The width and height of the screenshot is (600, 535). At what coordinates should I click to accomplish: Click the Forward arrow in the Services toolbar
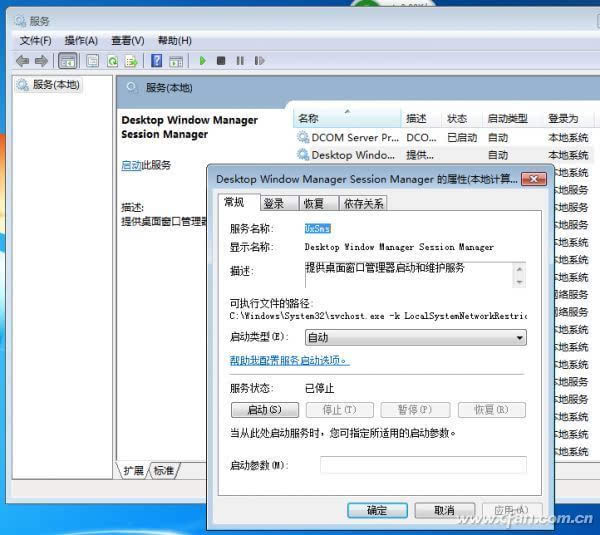tap(41, 61)
